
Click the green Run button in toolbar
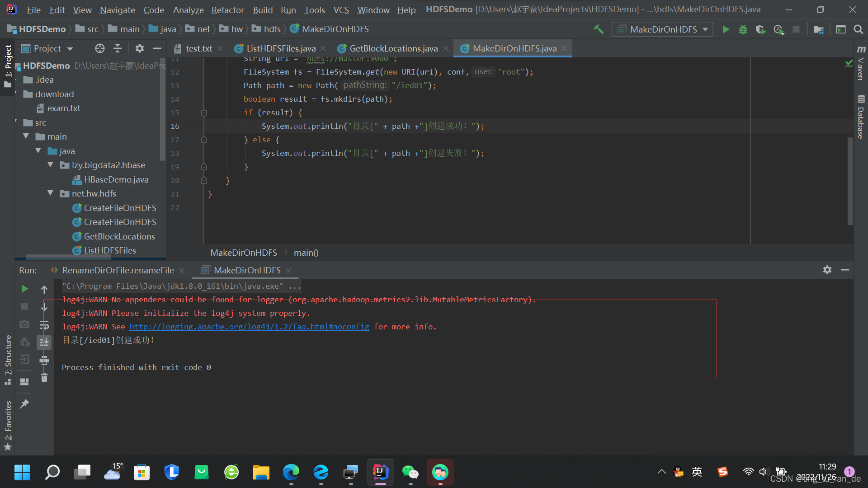tap(726, 29)
